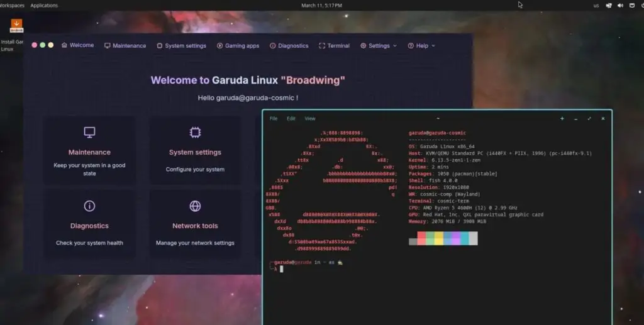Open the 'us' keyboard layout indicator
This screenshot has width=644, height=325.
click(596, 5)
